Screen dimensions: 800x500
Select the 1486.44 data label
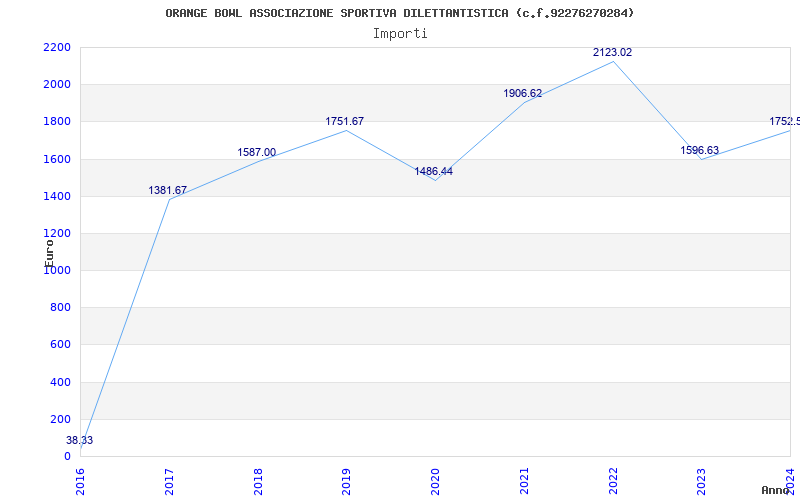[434, 171]
